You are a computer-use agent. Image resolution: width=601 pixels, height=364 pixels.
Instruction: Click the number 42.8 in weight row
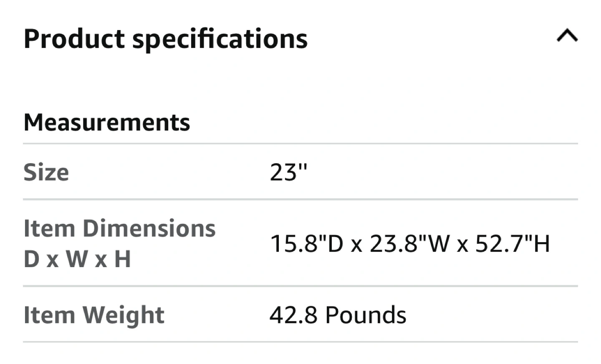tap(293, 315)
